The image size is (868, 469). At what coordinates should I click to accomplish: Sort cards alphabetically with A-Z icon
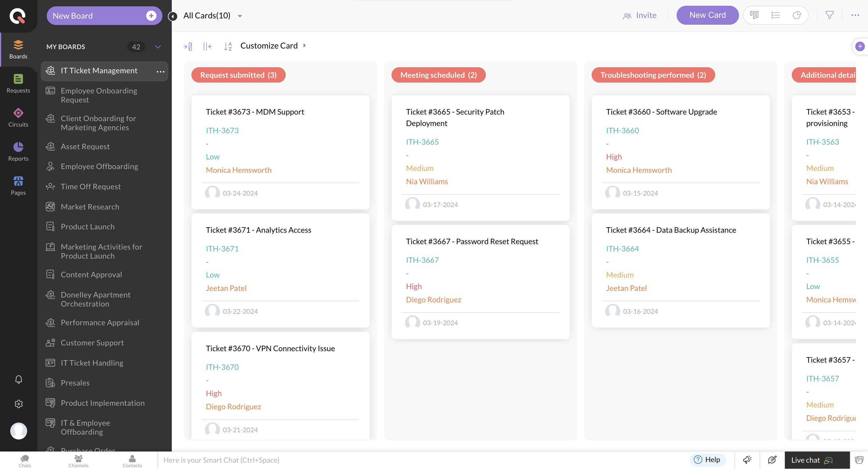(x=228, y=46)
